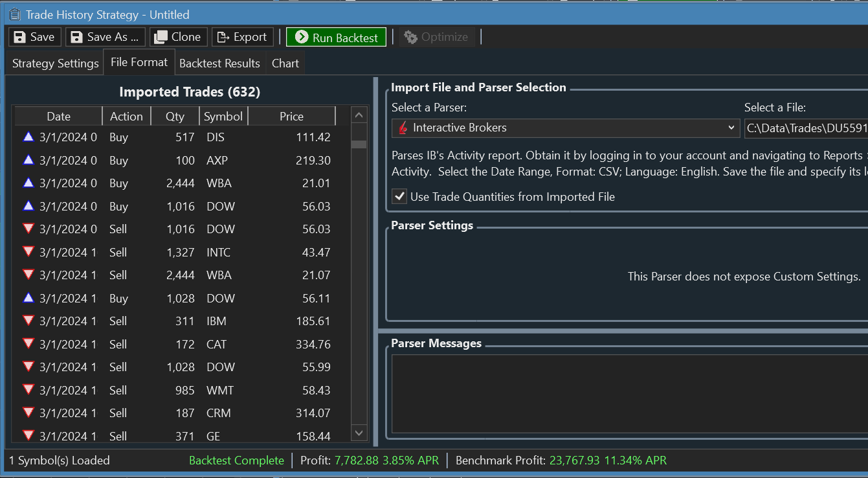The height and width of the screenshot is (478, 868).
Task: Sort trades by the Qty column header
Action: click(175, 117)
